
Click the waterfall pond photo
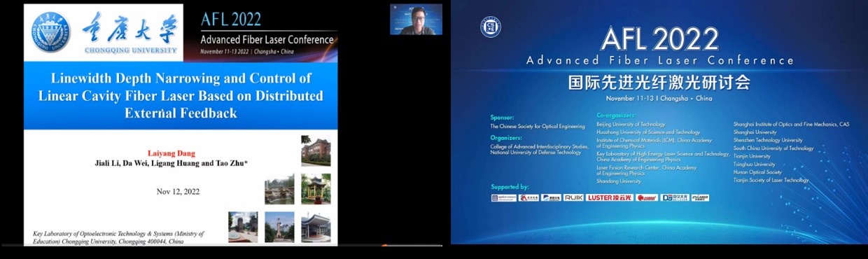pyautogui.click(x=279, y=189)
